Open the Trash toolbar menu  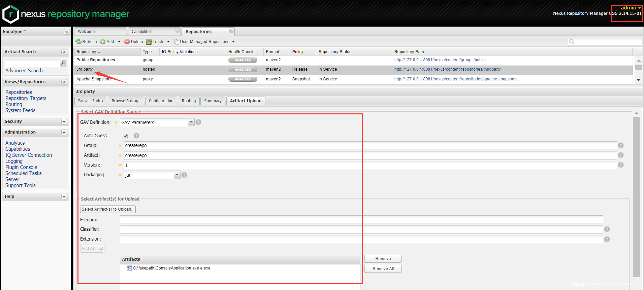(x=158, y=42)
